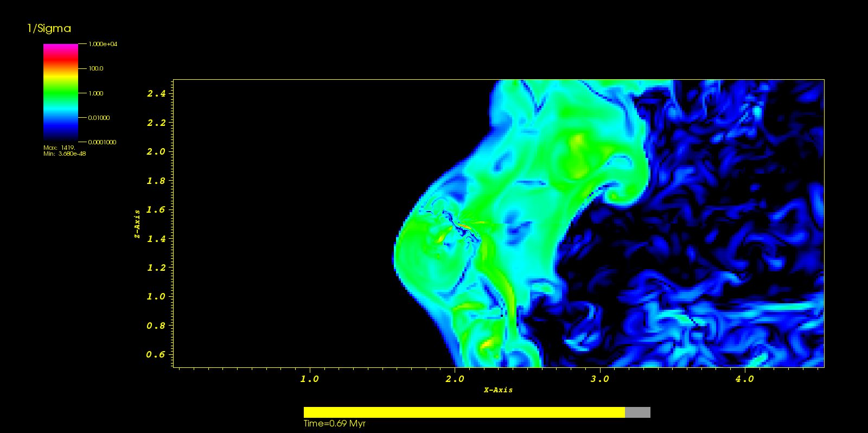Click the magenta top of the color bar
868x433 pixels.
click(60, 48)
